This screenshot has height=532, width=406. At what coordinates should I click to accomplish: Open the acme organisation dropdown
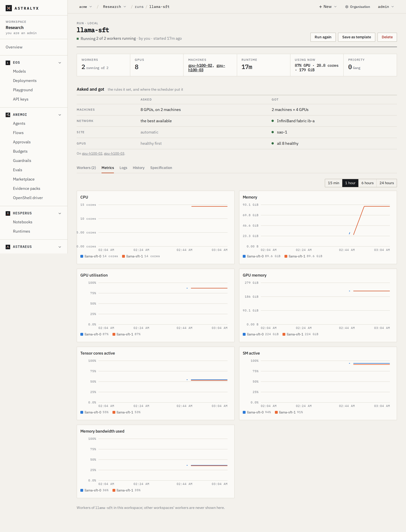coord(86,7)
